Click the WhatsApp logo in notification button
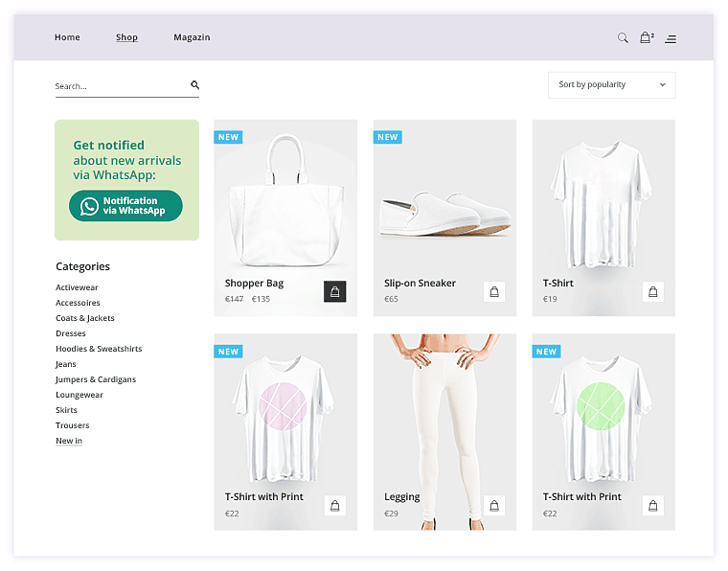The image size is (728, 571). [x=89, y=206]
